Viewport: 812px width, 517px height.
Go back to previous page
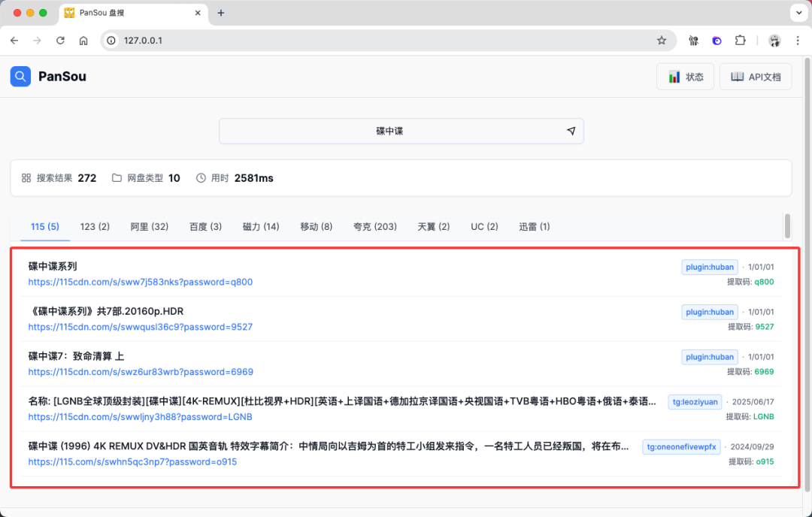(14, 41)
